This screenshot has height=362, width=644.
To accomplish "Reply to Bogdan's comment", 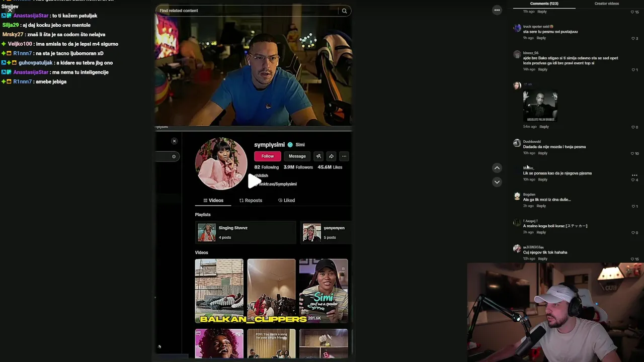I will [541, 206].
